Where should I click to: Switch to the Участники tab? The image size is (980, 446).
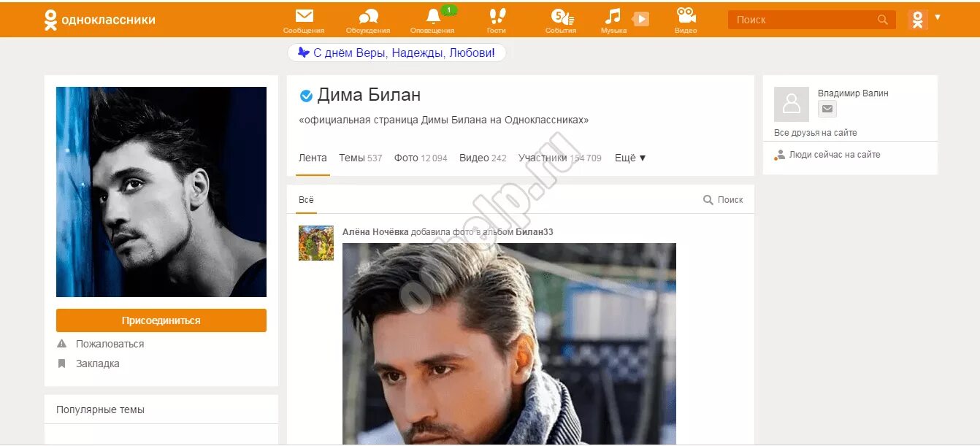(560, 158)
